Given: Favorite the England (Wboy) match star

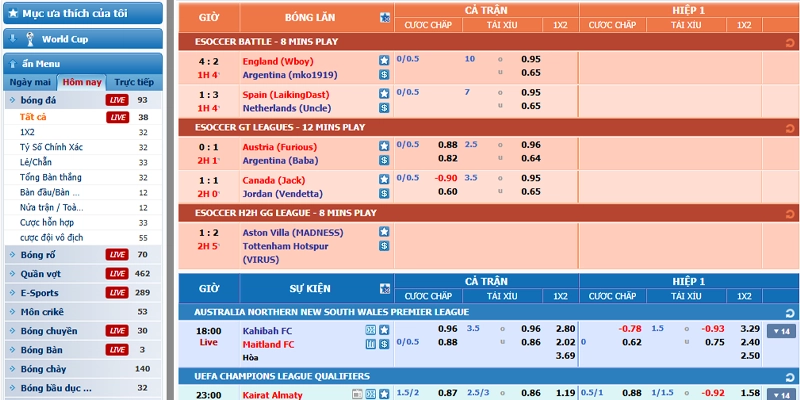Looking at the screenshot, I should click(x=384, y=61).
